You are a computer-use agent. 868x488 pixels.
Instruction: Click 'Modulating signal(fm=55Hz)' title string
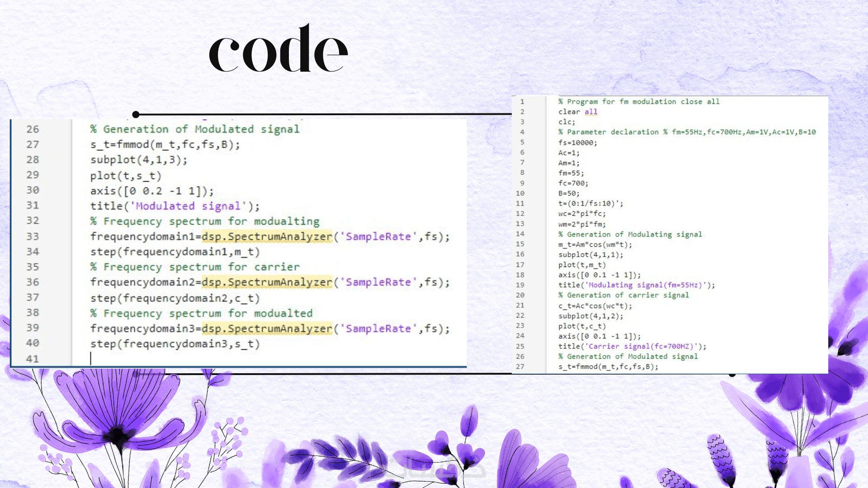click(x=646, y=285)
